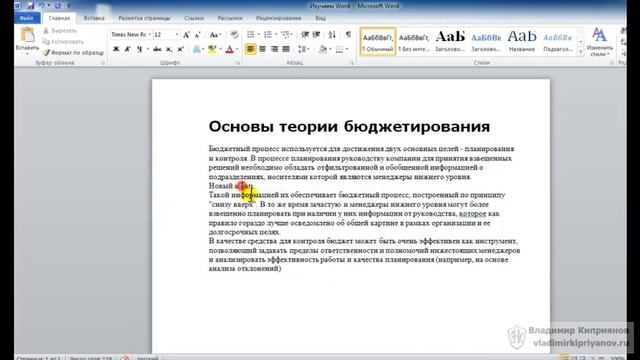Apply the Без интервала style
The height and width of the screenshot is (360, 640).
click(414, 42)
